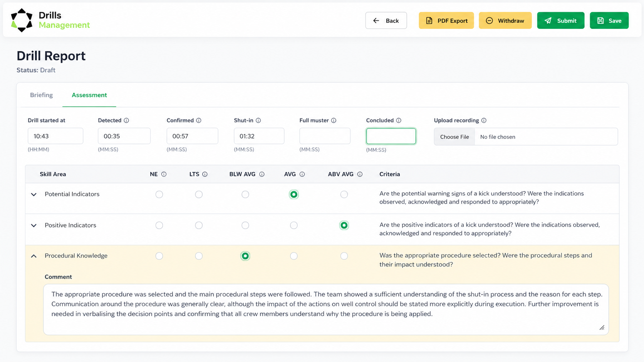Click the Confirmed time field

pos(192,136)
